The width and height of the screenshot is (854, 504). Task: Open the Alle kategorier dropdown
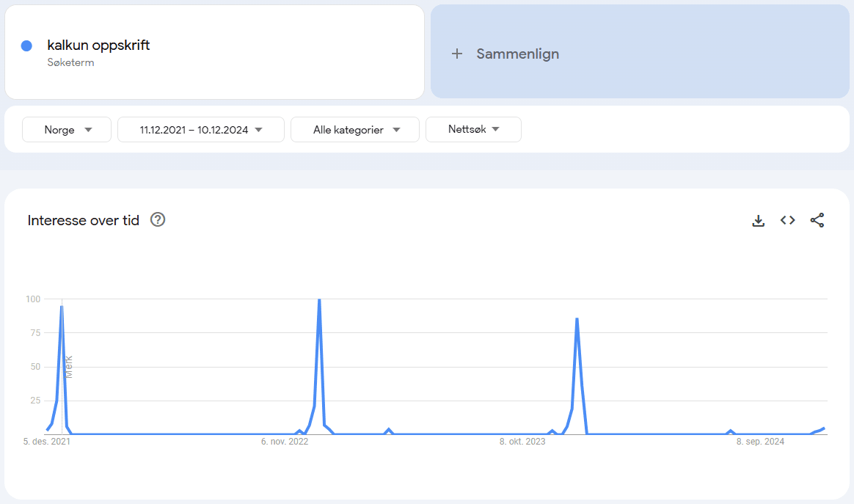pyautogui.click(x=354, y=129)
